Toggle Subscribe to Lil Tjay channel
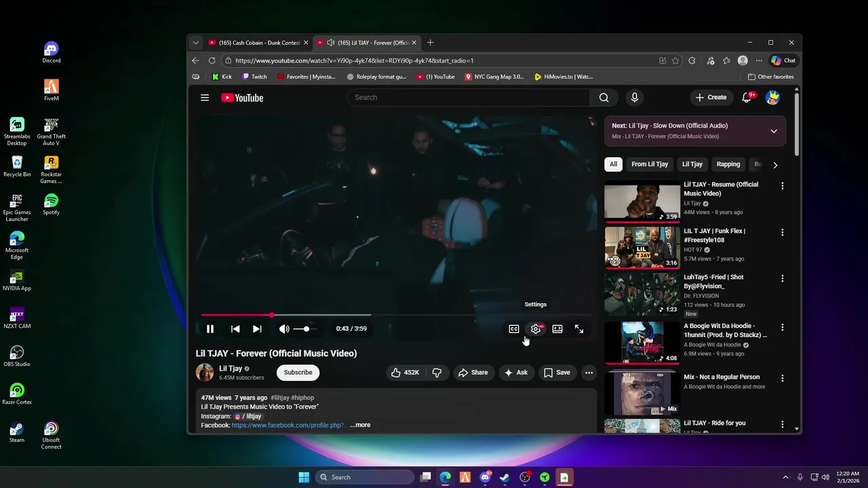Image resolution: width=868 pixels, height=488 pixels. point(298,373)
